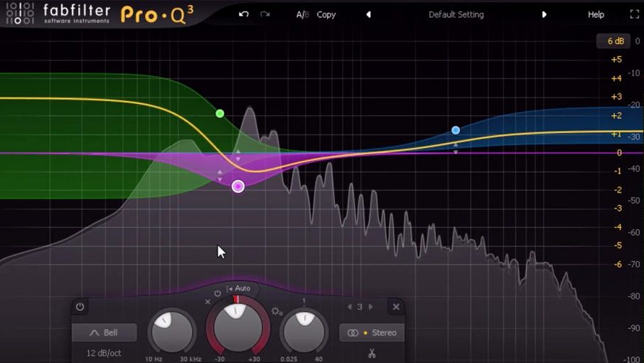Open the Help menu
This screenshot has height=363, width=644.
coord(596,14)
